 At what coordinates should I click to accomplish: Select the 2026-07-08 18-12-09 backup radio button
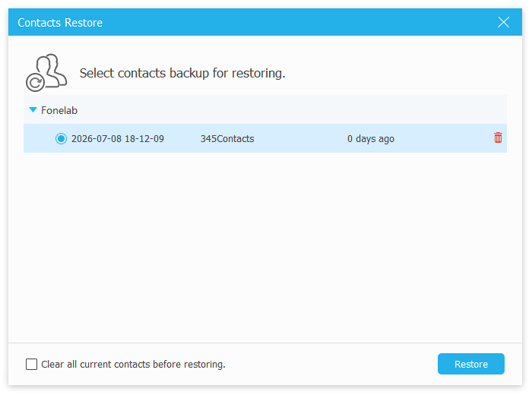61,138
